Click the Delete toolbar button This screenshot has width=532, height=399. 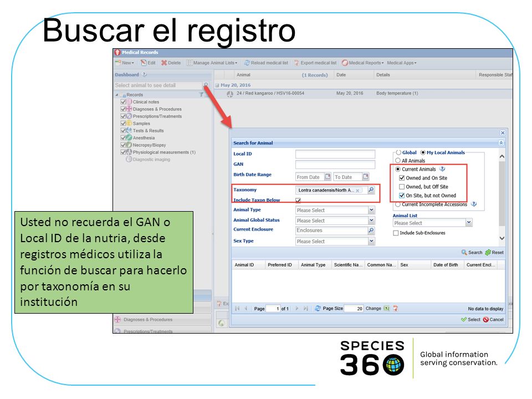pos(171,63)
